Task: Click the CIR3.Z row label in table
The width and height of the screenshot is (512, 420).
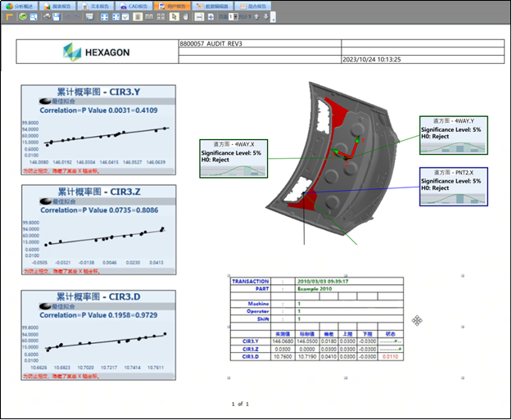Action: [x=251, y=350]
